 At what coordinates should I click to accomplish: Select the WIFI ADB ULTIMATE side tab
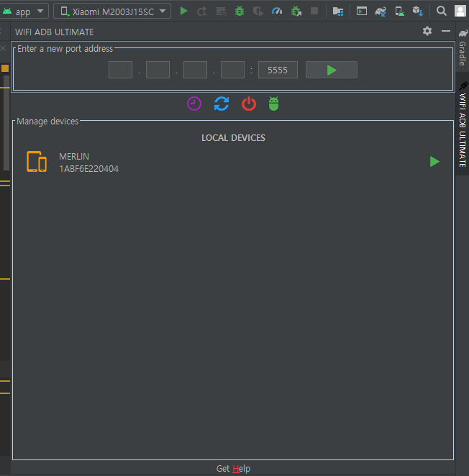coord(463,124)
